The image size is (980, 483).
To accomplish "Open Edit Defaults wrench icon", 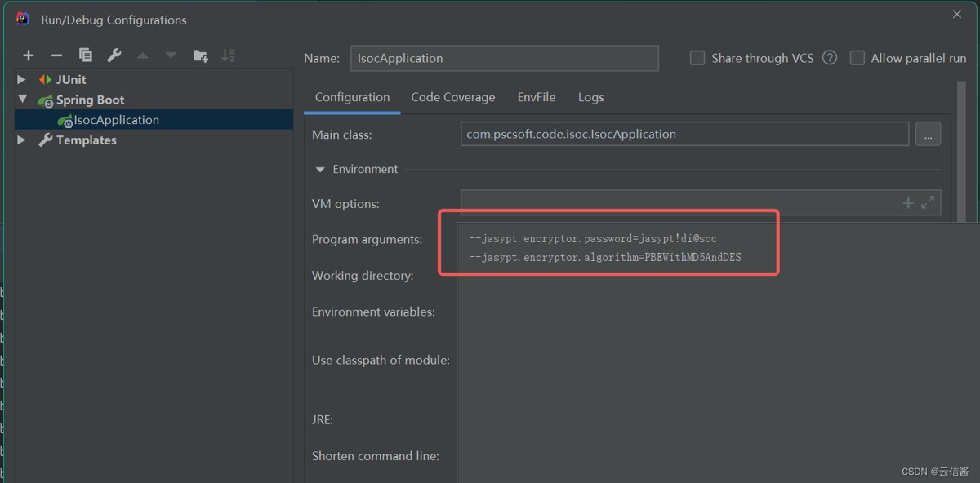I will click(114, 55).
